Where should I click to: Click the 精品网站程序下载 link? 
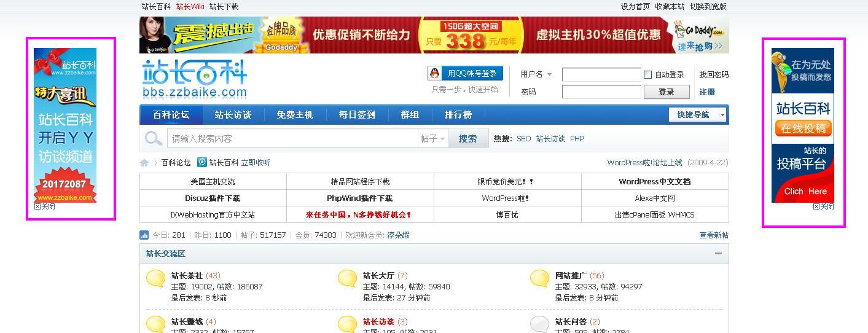(360, 182)
